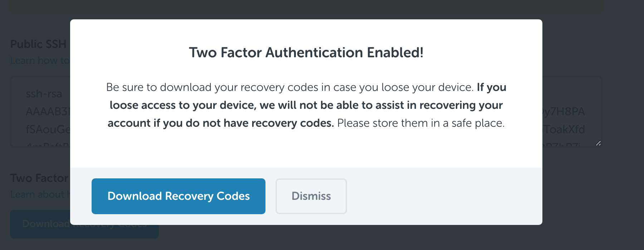Click the 'fSAouGe' line in the SSH key
The height and width of the screenshot is (250, 644).
point(48,129)
